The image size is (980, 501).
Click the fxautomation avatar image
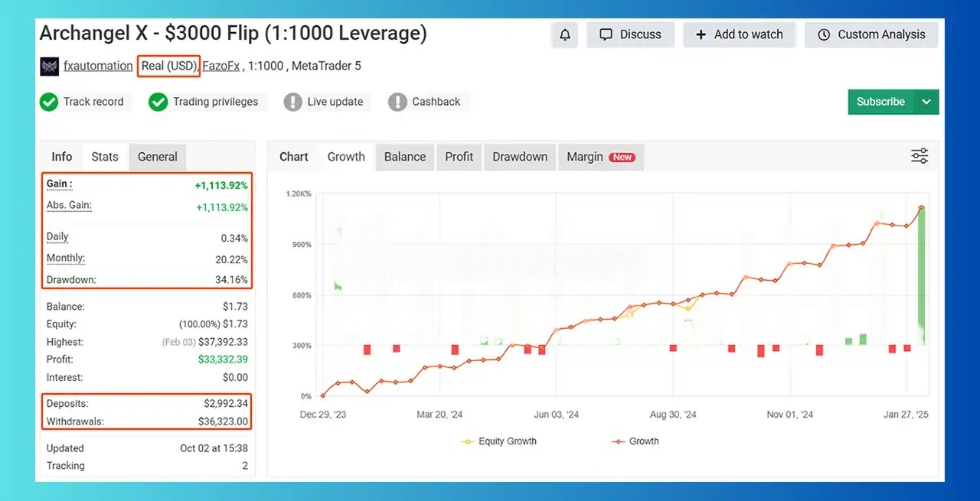click(49, 67)
